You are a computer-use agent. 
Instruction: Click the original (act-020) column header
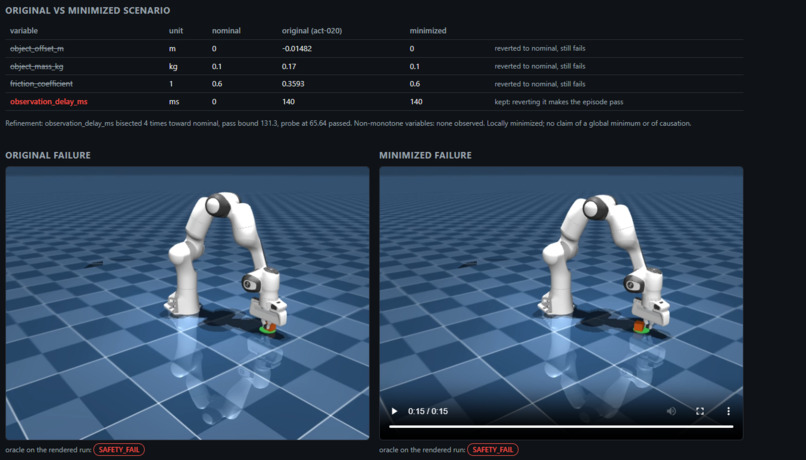click(312, 31)
